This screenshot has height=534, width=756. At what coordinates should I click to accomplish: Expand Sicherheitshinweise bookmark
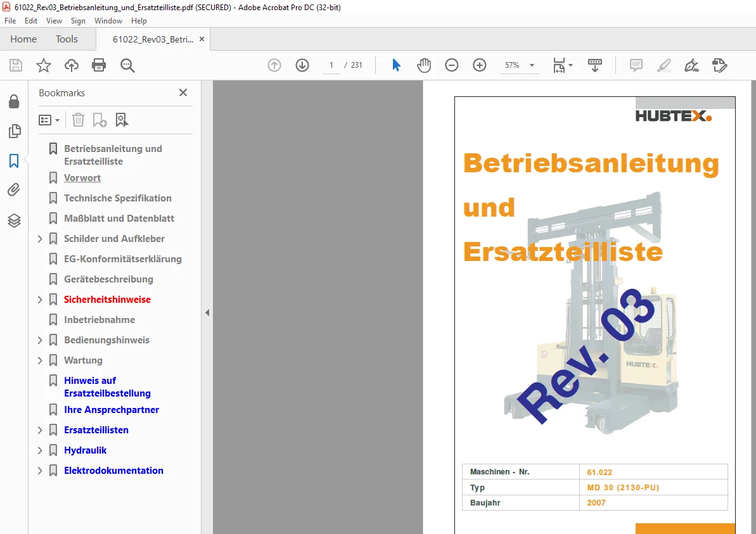coord(40,300)
